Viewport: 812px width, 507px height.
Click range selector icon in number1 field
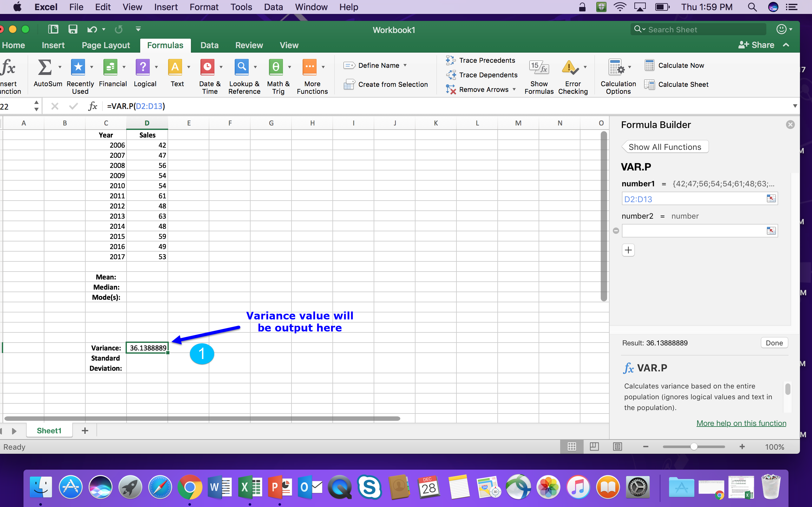click(771, 198)
